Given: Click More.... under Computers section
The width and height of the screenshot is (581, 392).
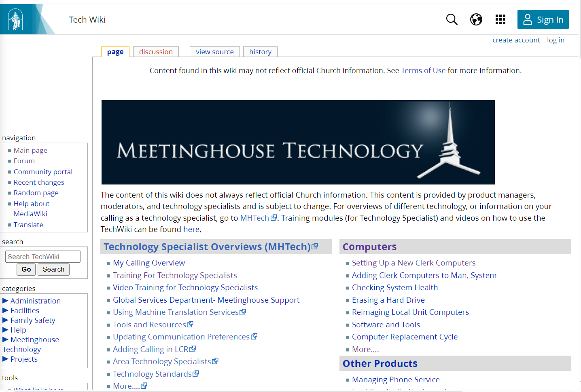Looking at the screenshot, I should (x=365, y=349).
